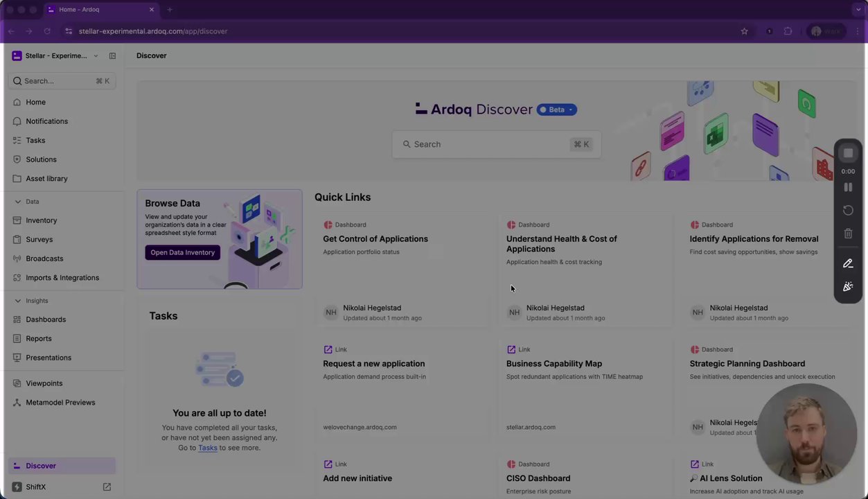The image size is (868, 499).
Task: Open Strategic Planning Dashboard card
Action: point(747,364)
